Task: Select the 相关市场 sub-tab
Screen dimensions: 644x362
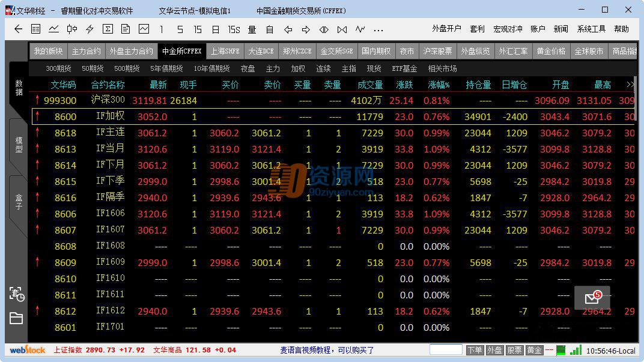Action: coord(442,68)
